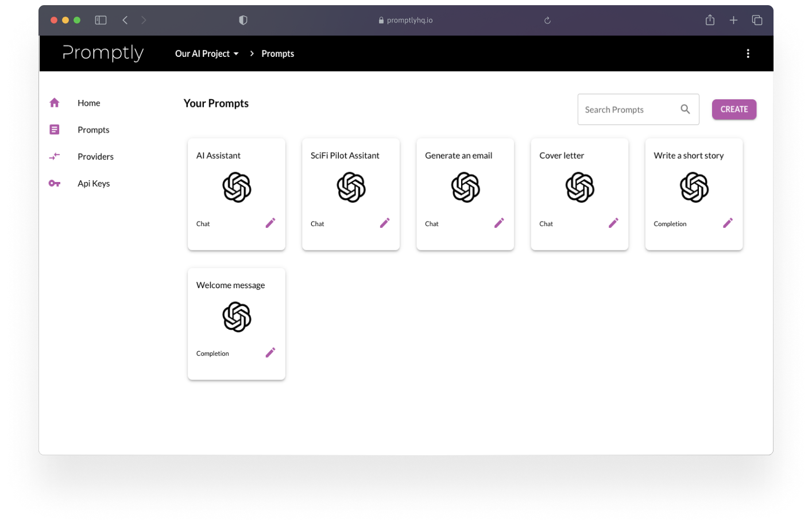Screen dimensions: 812x527
Task: Click the OpenAI logo on AI Assistant card
Action: tap(237, 187)
